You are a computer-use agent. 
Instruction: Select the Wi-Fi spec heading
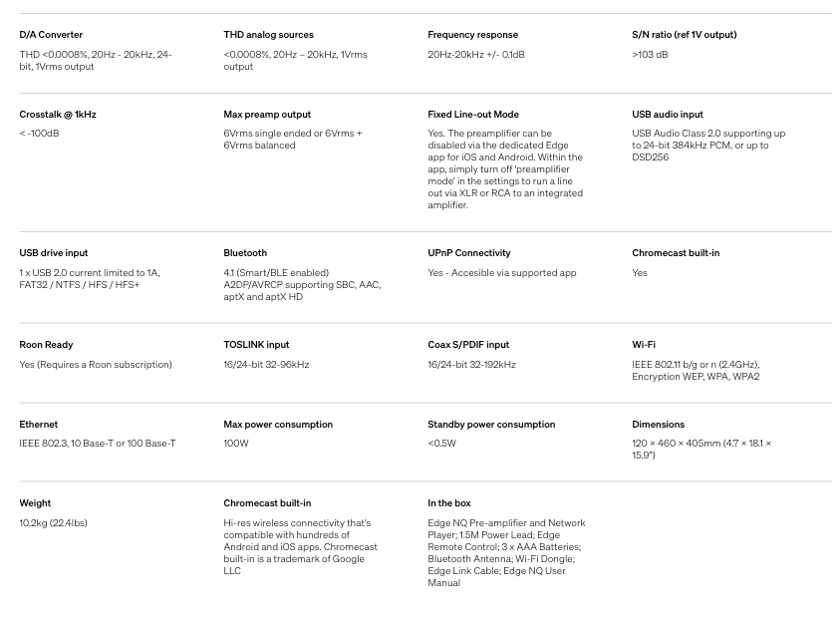coord(644,345)
